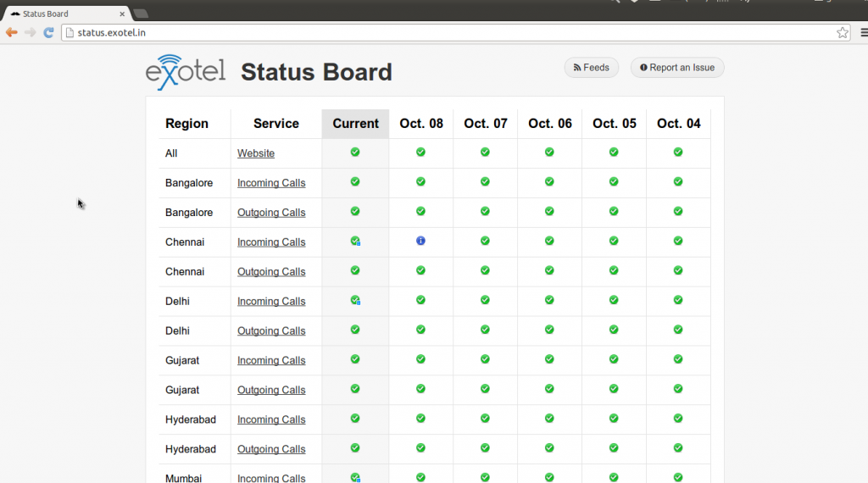Click Chennai Incoming Calls Oct. 04 checkmark
The height and width of the screenshot is (483, 868).
pos(678,241)
